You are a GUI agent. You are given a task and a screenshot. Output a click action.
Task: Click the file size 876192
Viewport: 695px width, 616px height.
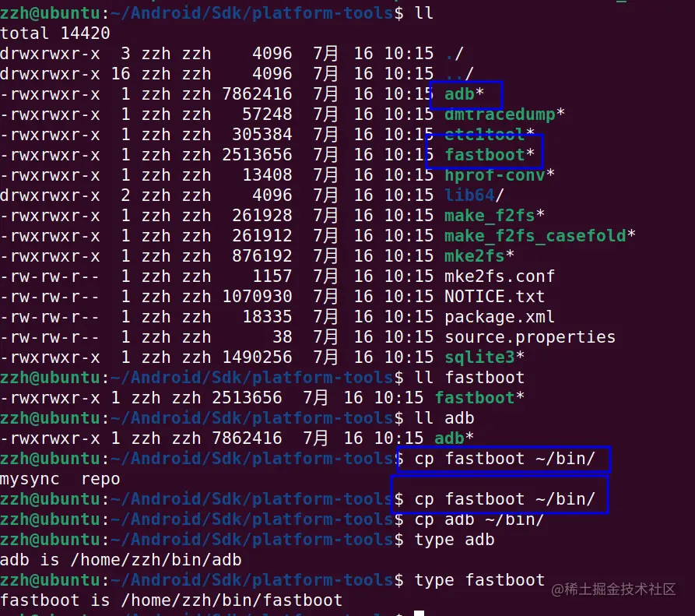(262, 256)
